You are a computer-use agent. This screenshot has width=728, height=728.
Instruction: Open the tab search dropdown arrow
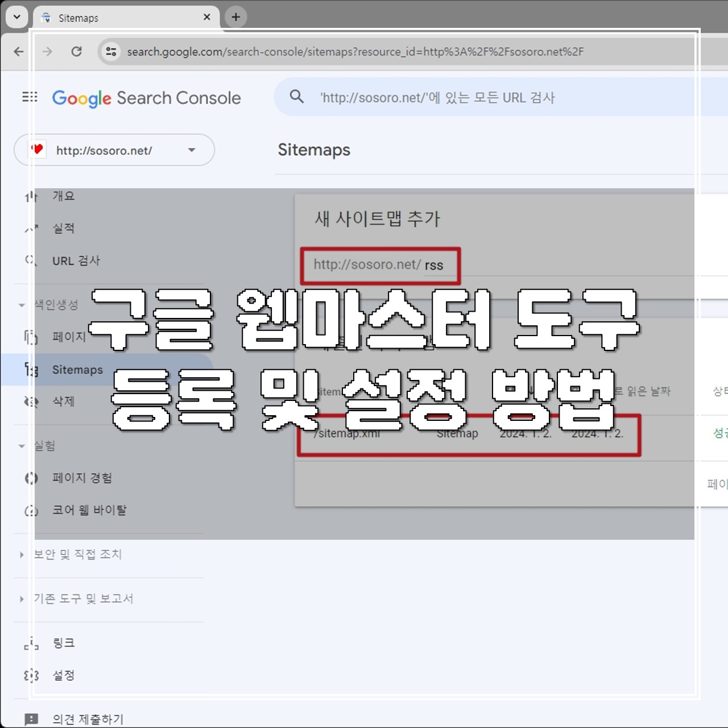[x=17, y=17]
